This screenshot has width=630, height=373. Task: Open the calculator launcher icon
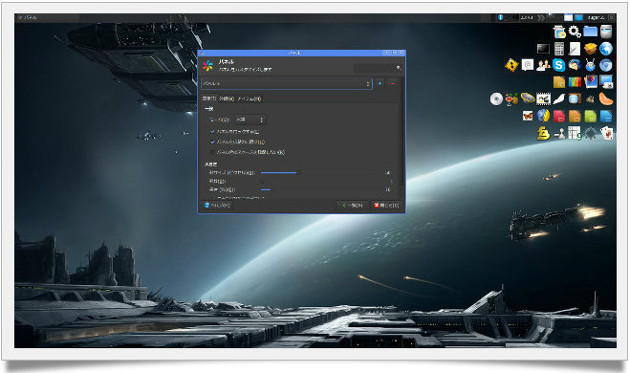pyautogui.click(x=559, y=49)
